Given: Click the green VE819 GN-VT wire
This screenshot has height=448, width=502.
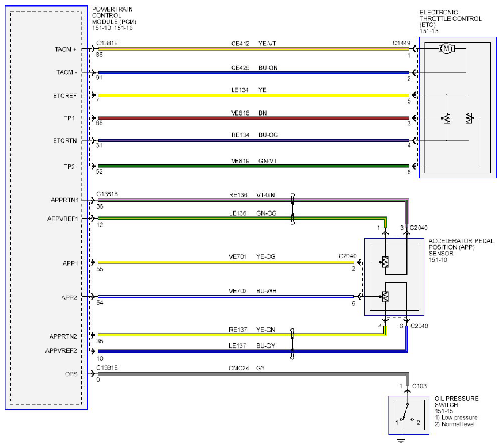Looking at the screenshot, I should tap(253, 166).
